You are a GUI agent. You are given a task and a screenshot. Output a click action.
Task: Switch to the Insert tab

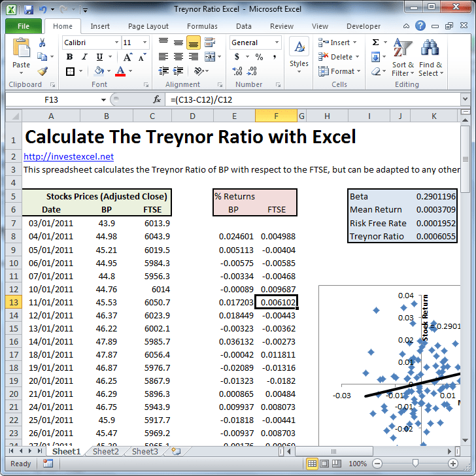[x=100, y=26]
